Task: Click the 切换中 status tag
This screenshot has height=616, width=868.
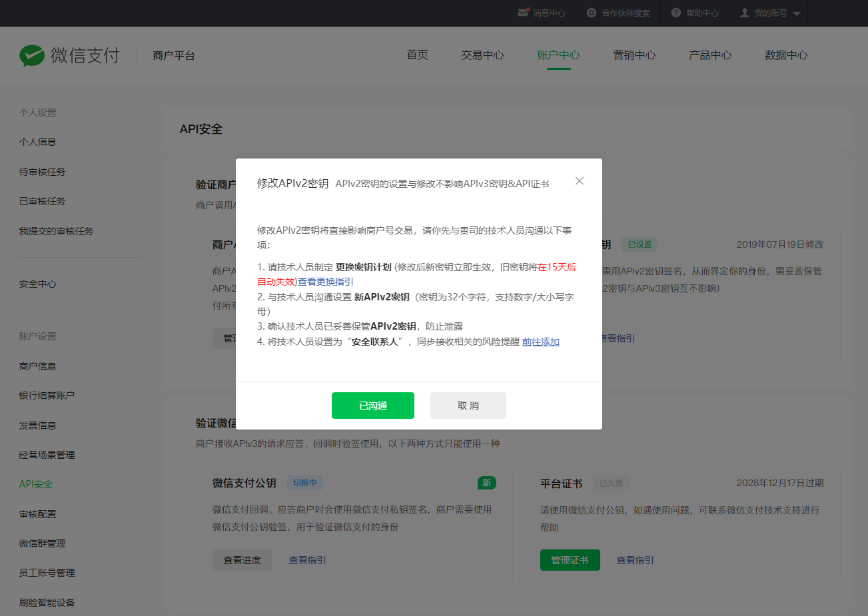Action: [305, 483]
